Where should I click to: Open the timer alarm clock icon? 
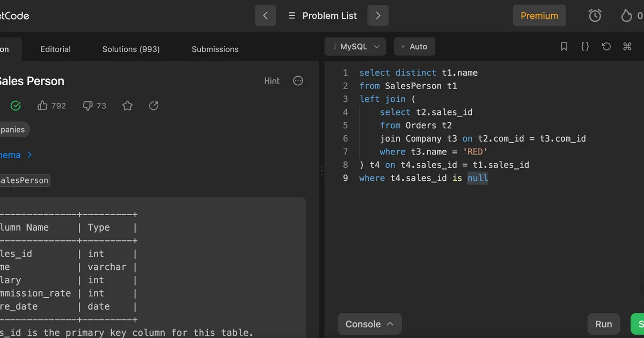(x=595, y=16)
